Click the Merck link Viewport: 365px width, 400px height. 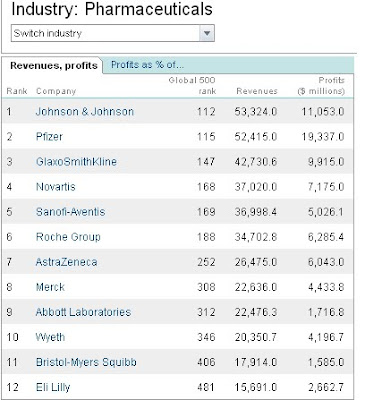point(50,287)
